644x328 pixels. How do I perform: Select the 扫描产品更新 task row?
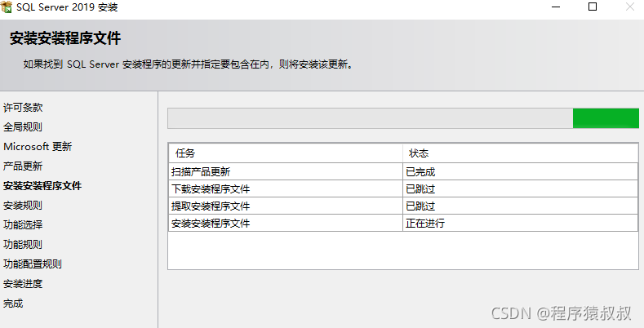[x=403, y=171]
